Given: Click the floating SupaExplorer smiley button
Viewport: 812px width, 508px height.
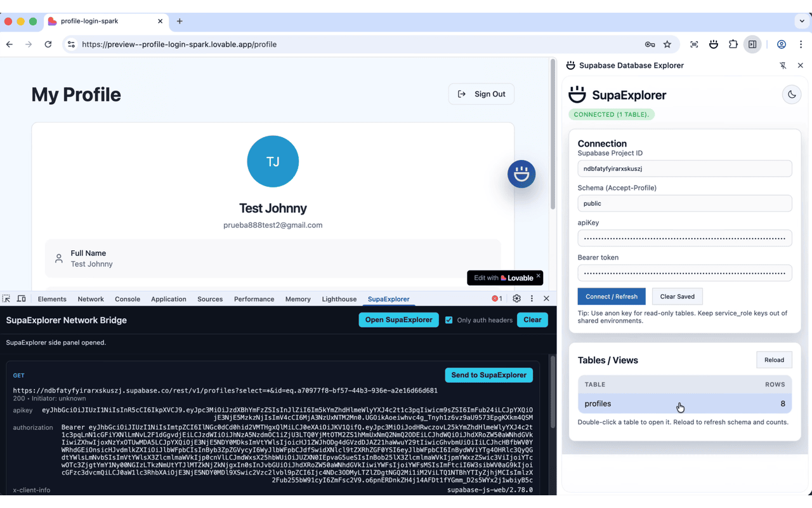Looking at the screenshot, I should click(x=521, y=174).
